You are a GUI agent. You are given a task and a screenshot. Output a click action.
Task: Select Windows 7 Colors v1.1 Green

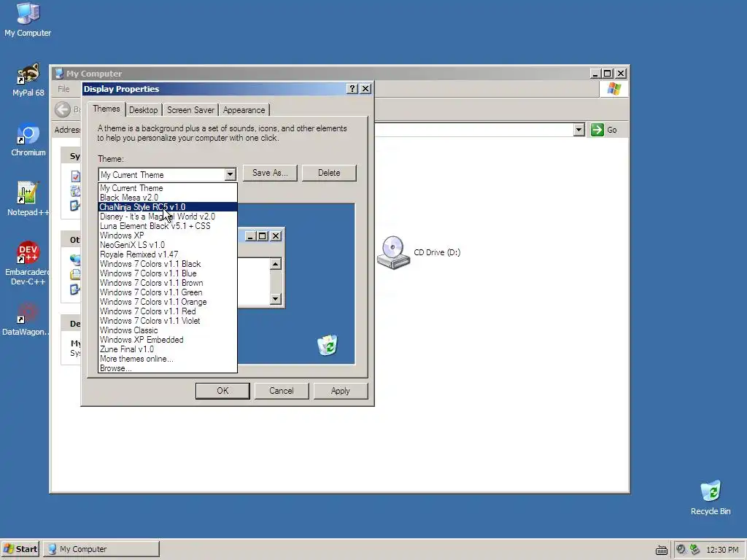(x=168, y=293)
